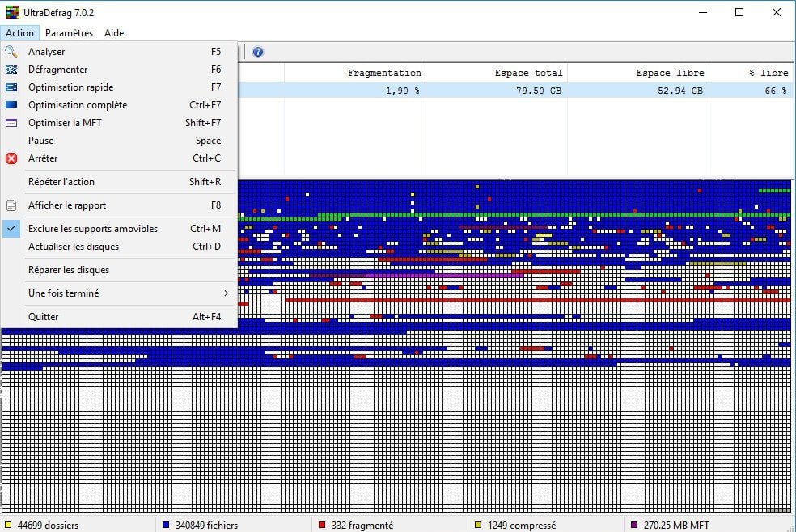Sort by the Fragmentation column header
This screenshot has height=532, width=796.
coord(384,73)
